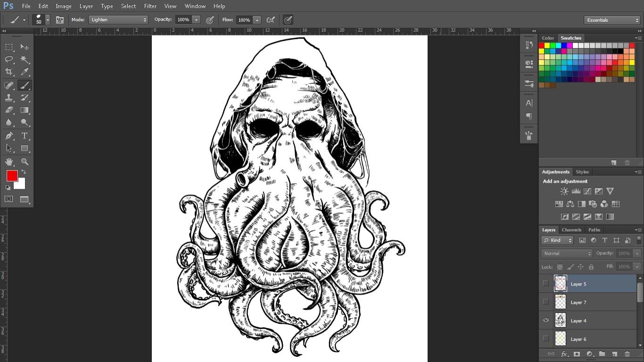
Task: Click the brush Opacity value field
Action: [183, 20]
